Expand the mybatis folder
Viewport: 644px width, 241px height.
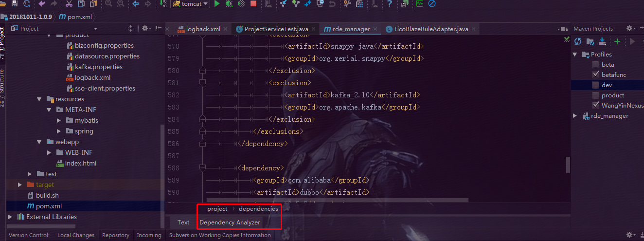point(59,120)
